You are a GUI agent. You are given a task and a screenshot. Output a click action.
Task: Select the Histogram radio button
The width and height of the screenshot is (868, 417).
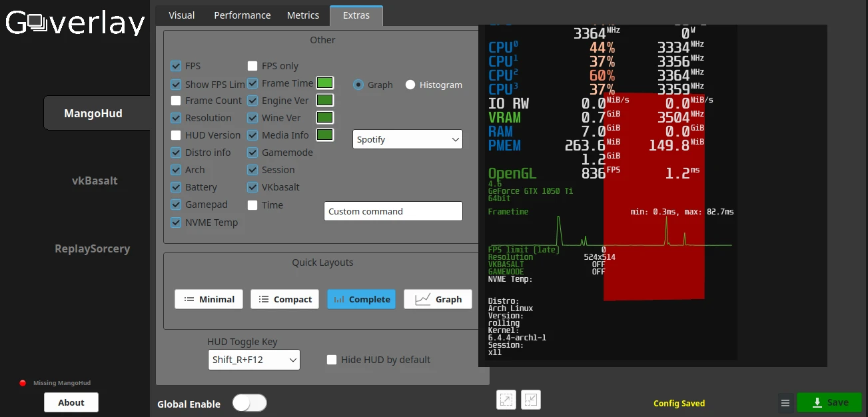(410, 85)
